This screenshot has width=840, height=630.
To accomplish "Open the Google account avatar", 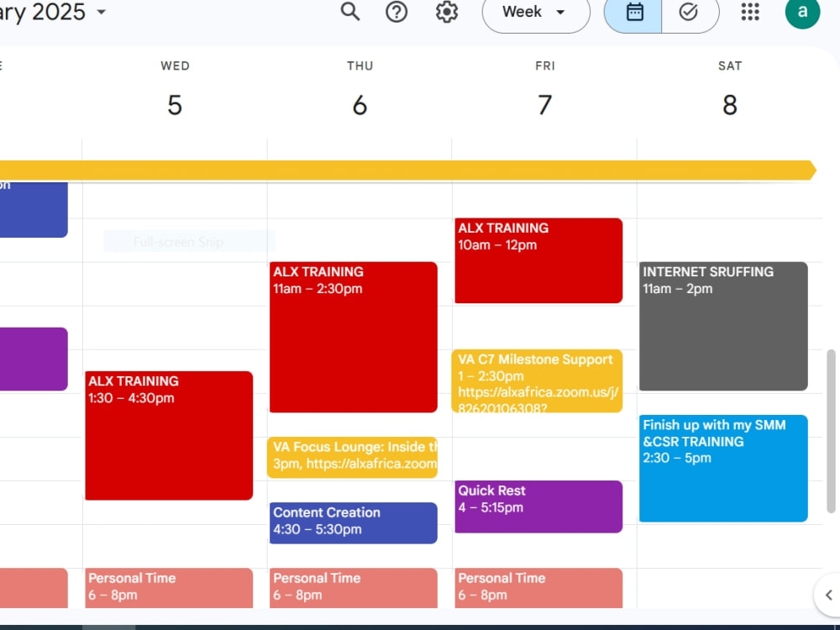I will click(802, 11).
